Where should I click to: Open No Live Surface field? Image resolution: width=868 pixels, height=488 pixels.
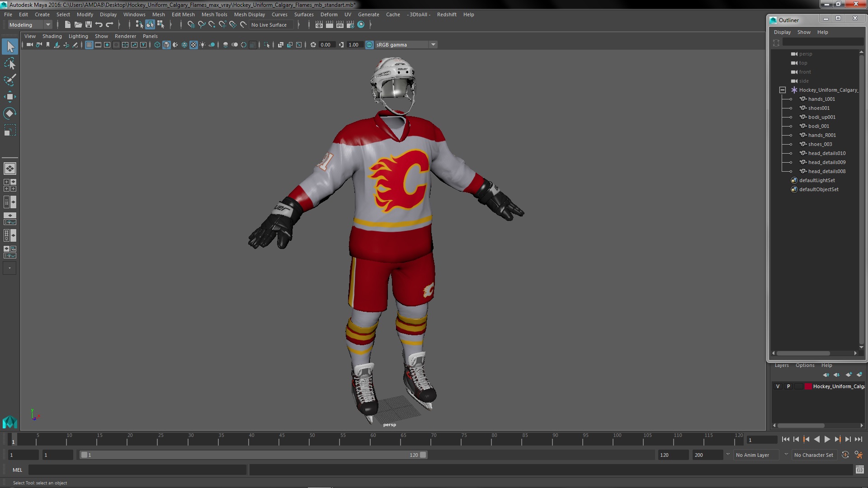[x=272, y=25]
